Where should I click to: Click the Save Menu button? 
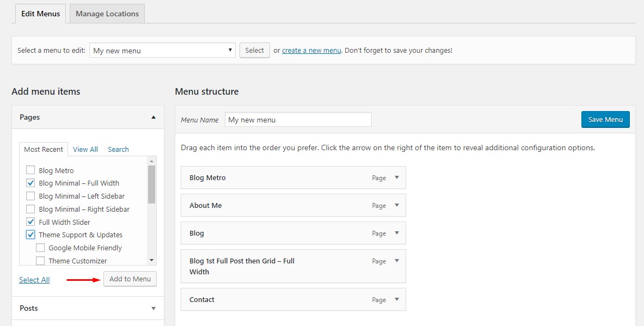click(x=605, y=120)
